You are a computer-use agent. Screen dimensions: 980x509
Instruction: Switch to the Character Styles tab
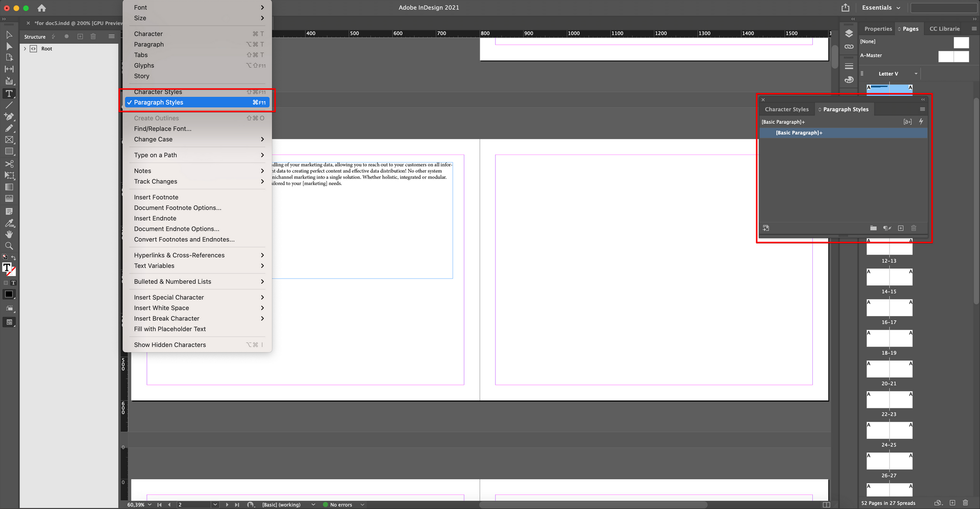pos(786,109)
